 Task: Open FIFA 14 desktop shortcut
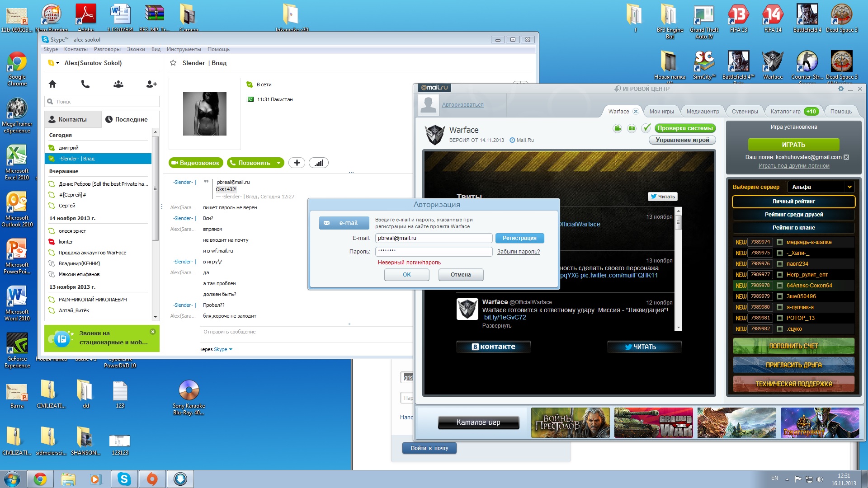(773, 18)
